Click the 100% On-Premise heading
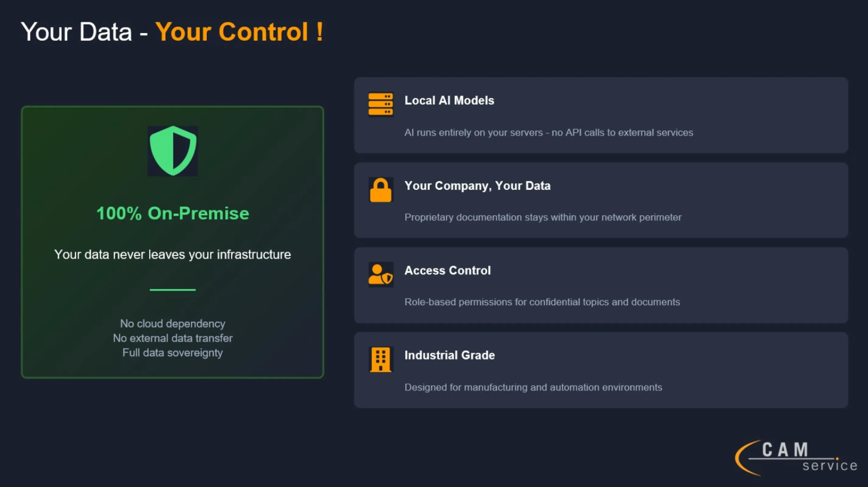Screen dimensions: 868x487 (x=173, y=213)
